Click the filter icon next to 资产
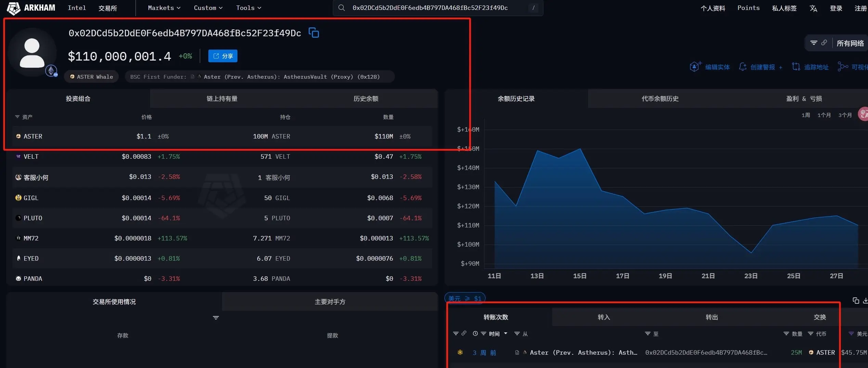The height and width of the screenshot is (368, 868). (x=17, y=117)
